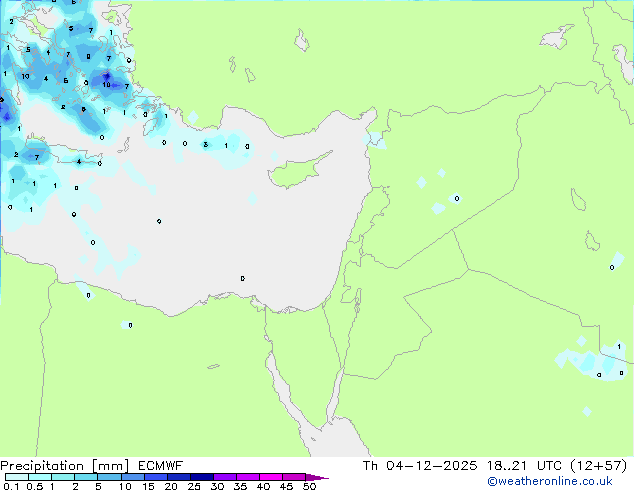
Task: Click the 'Th 04-12-2025' date text
Action: tap(420, 466)
